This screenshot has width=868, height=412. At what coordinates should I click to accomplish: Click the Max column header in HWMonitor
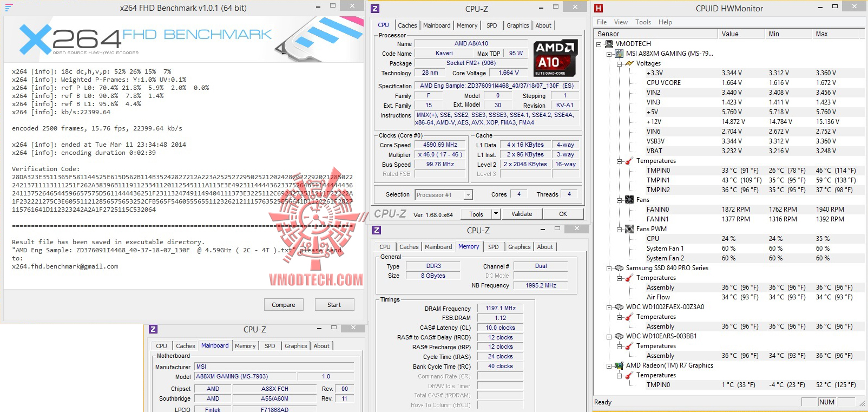(x=836, y=34)
